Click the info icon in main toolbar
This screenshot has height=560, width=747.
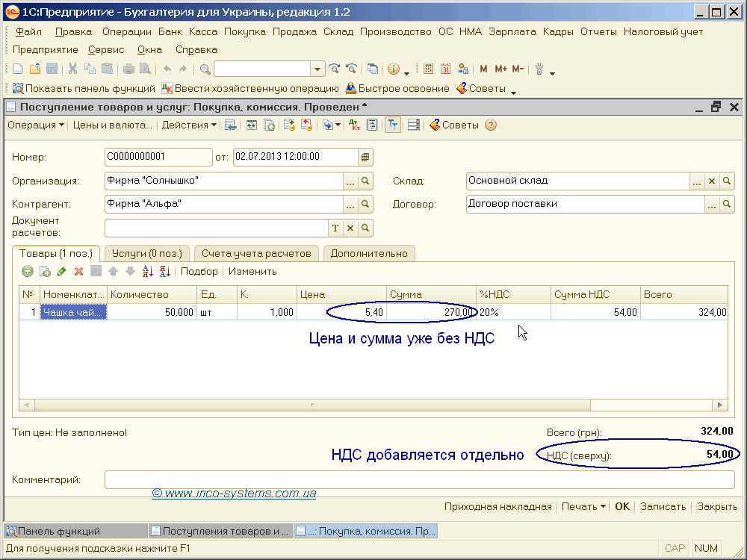pos(394,69)
